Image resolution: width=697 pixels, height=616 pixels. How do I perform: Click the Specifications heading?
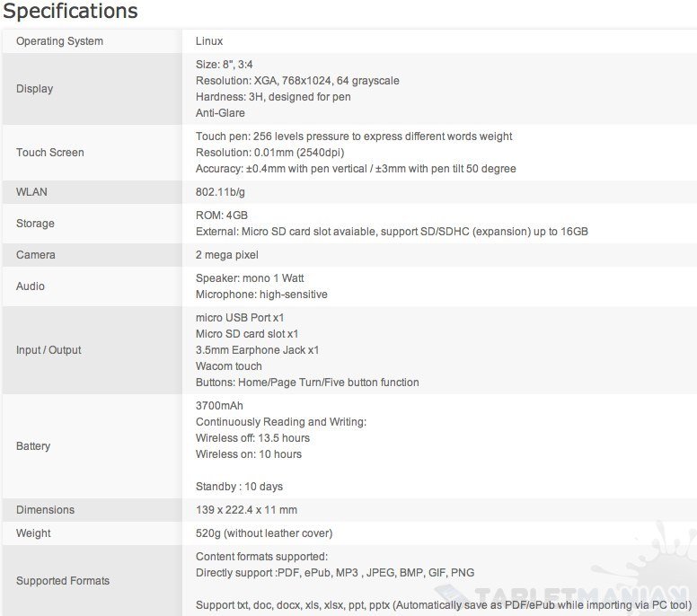[70, 12]
